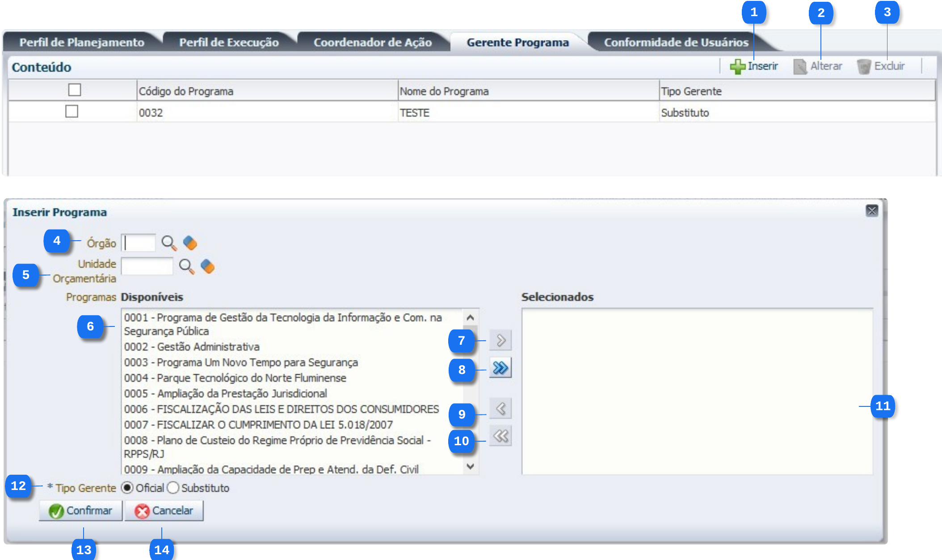The height and width of the screenshot is (560, 942).
Task: Select program 0002 - Gestão Administrativa
Action: 192,347
